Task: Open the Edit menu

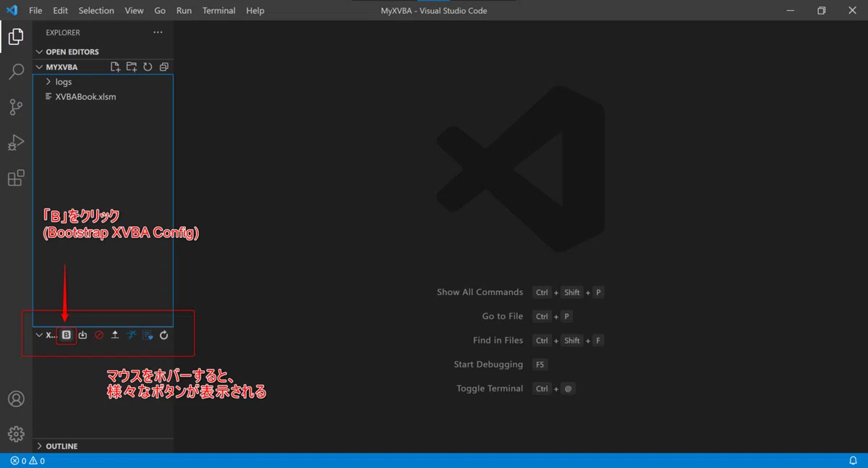Action: click(x=61, y=11)
